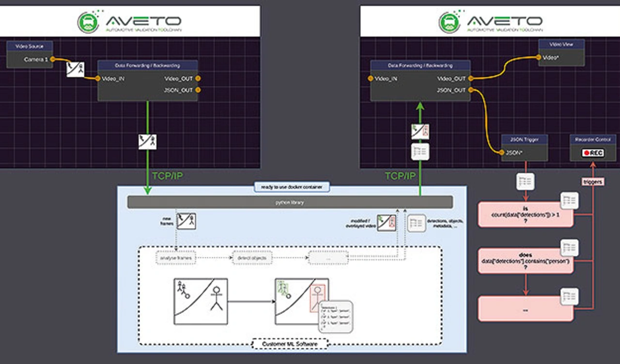
Task: Click the raw frames video icon
Action: (x=186, y=221)
